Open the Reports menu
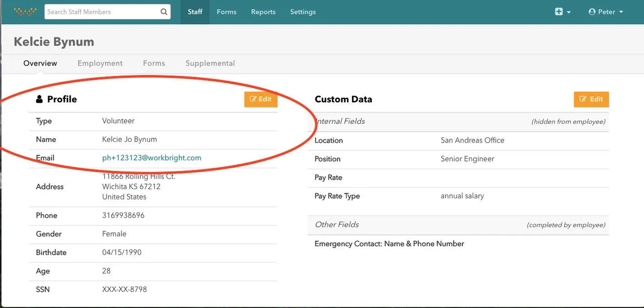The width and height of the screenshot is (644, 308). pos(263,12)
